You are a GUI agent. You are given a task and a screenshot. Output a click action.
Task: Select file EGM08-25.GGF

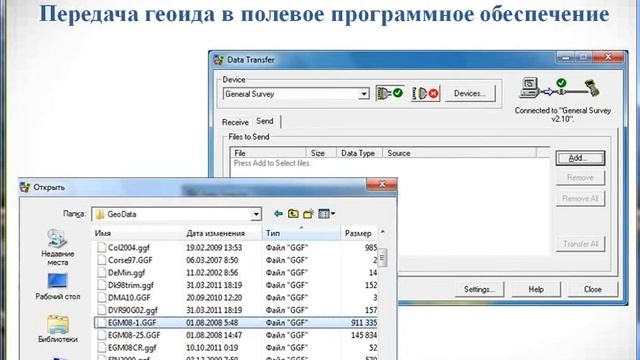click(134, 335)
